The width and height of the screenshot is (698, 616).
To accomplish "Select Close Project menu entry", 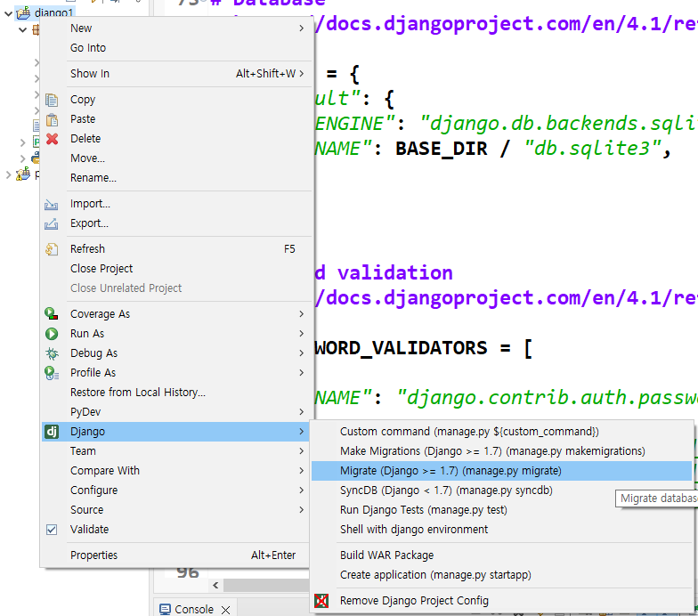I will (174, 269).
